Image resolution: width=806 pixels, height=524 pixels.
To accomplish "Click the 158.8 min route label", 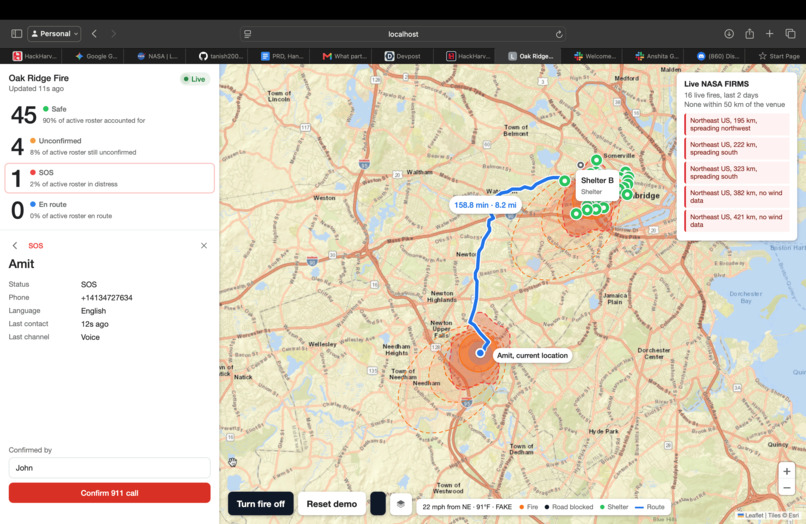I will click(485, 205).
